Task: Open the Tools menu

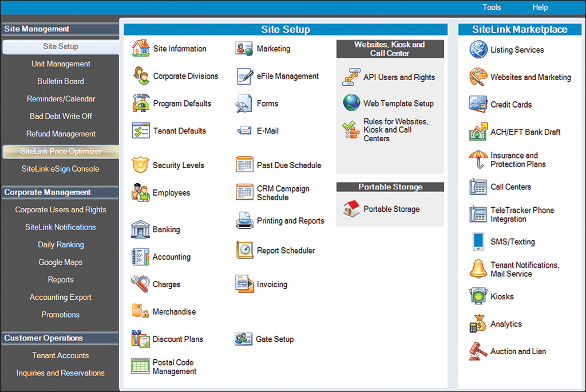Action: (x=492, y=7)
